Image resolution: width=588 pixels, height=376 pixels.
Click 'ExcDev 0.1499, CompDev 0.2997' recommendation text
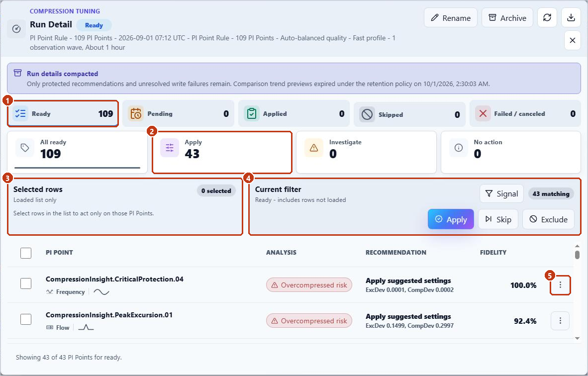pos(409,326)
